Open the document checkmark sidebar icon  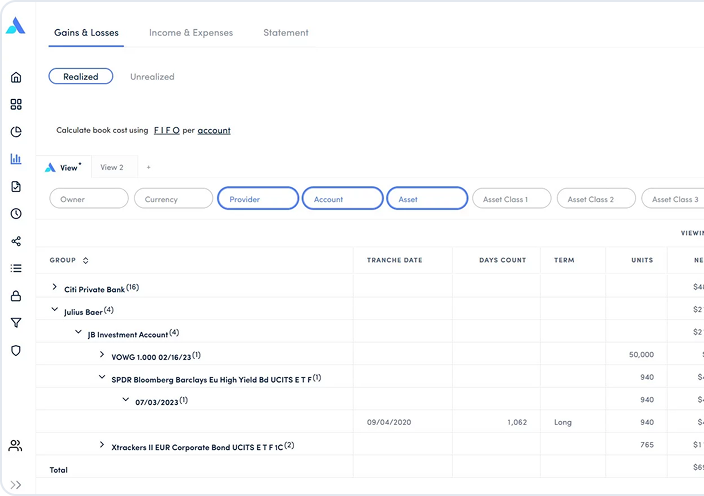(x=16, y=186)
